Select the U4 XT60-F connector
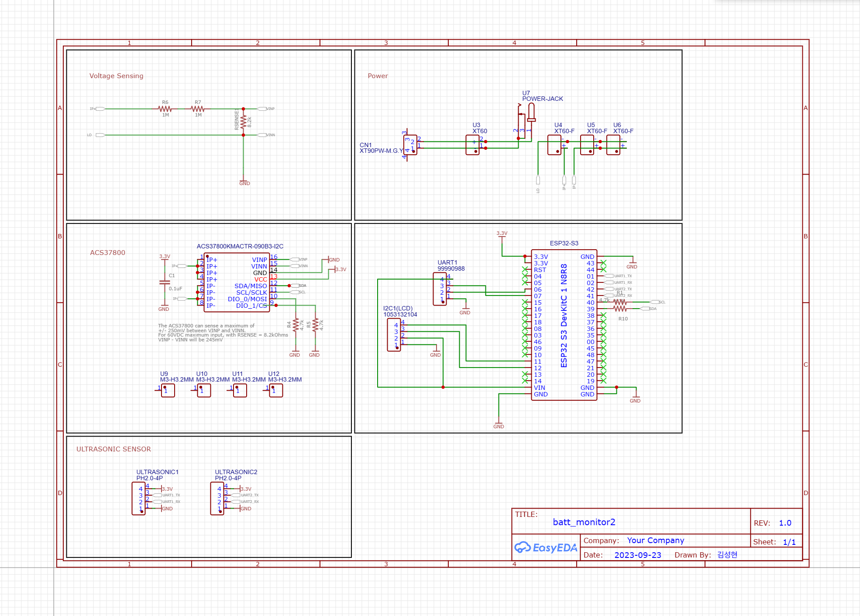This screenshot has width=860, height=616. point(554,145)
